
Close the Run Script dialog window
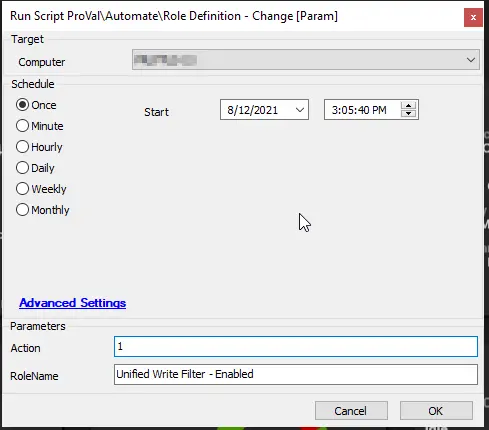(473, 17)
